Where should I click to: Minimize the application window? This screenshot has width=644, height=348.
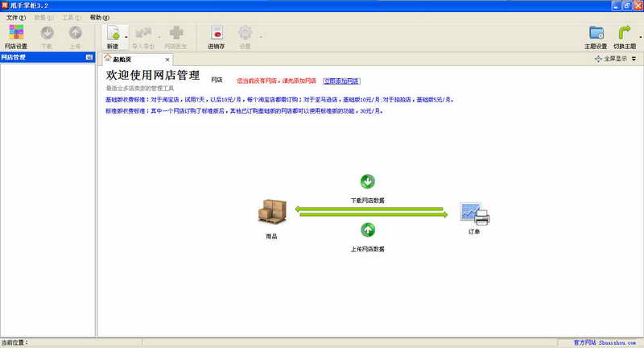(616, 6)
